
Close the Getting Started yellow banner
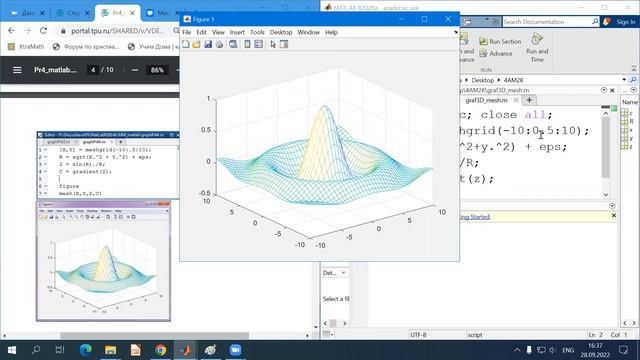coord(613,216)
